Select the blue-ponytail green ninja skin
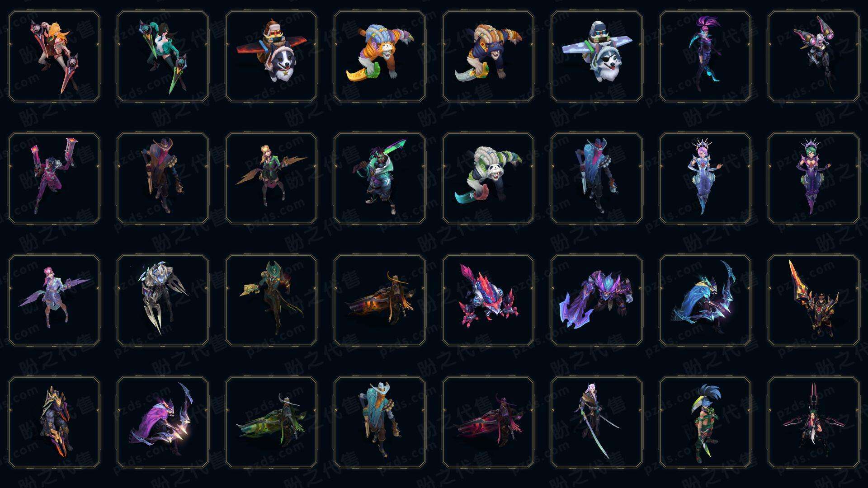 pos(705,422)
